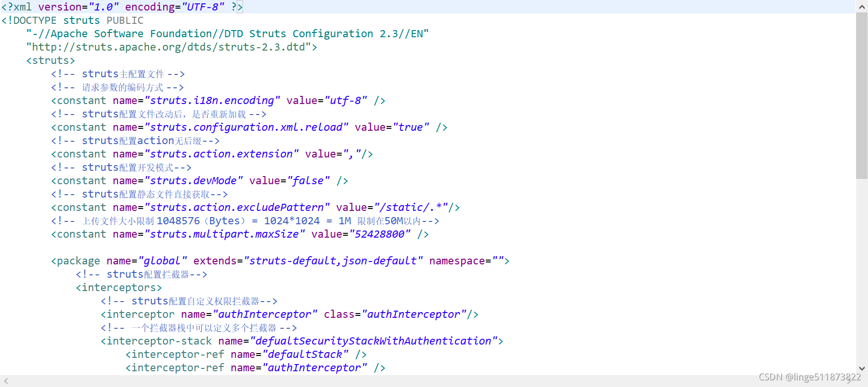Viewport: 868px width, 387px height.
Task: Click the struts.devMode constant name
Action: point(194,181)
